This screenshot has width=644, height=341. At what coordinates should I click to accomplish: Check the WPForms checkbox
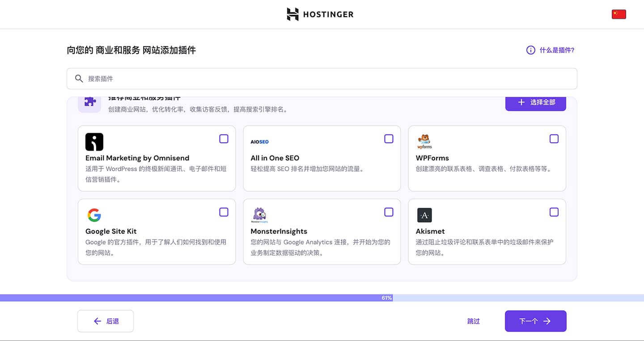(554, 139)
